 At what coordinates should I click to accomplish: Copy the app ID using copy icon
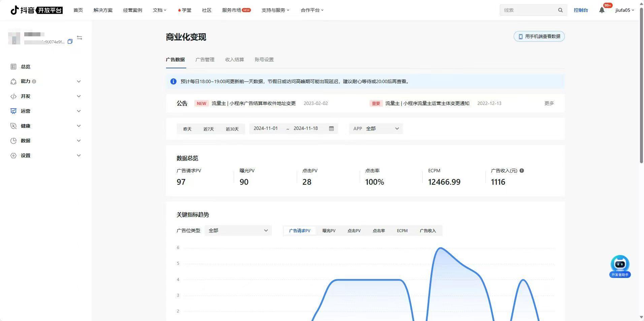[70, 42]
